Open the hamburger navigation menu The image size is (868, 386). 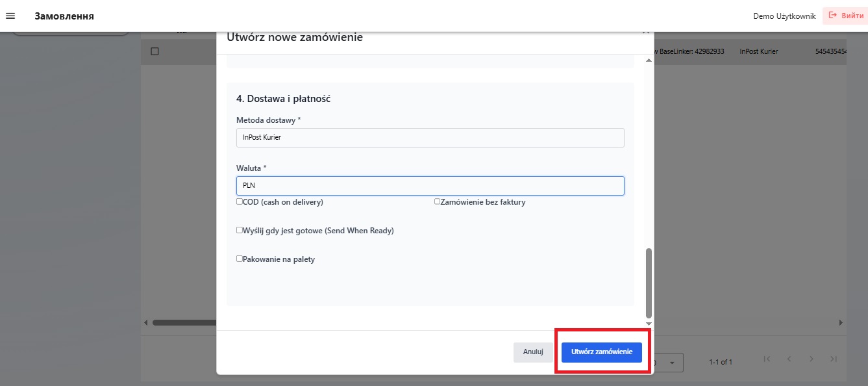[x=10, y=16]
